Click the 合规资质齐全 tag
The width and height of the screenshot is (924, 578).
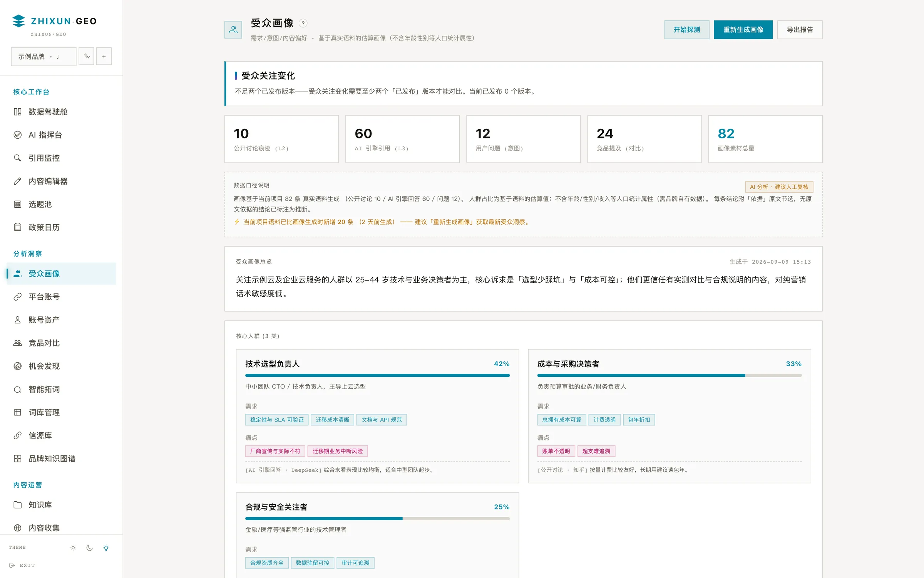(x=267, y=563)
